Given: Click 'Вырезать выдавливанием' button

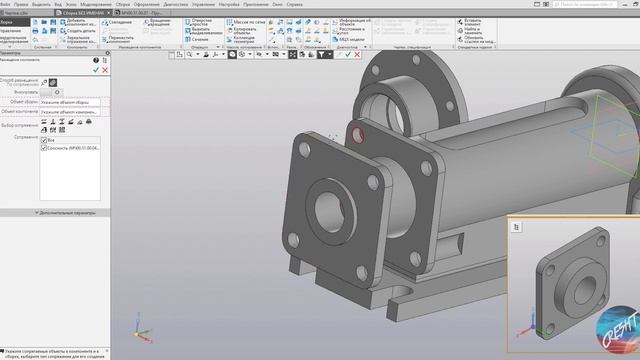Looking at the screenshot, I should [203, 31].
